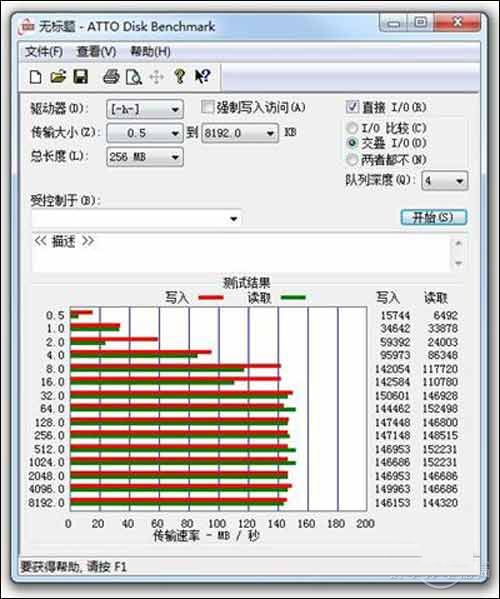Select the 两者都不 radio option
The image size is (500, 599).
(352, 159)
